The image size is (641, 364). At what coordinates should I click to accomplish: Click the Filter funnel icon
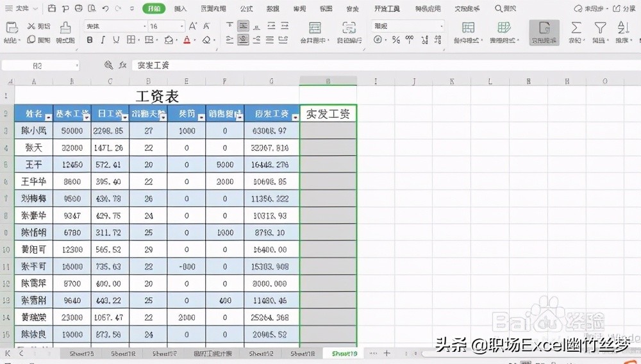600,28
